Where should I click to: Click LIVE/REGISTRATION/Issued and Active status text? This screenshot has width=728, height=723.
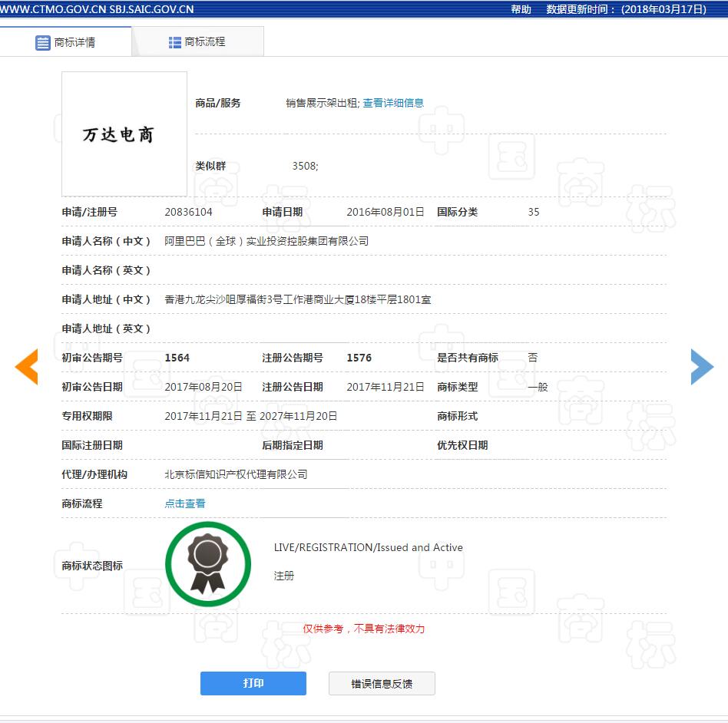(x=368, y=547)
